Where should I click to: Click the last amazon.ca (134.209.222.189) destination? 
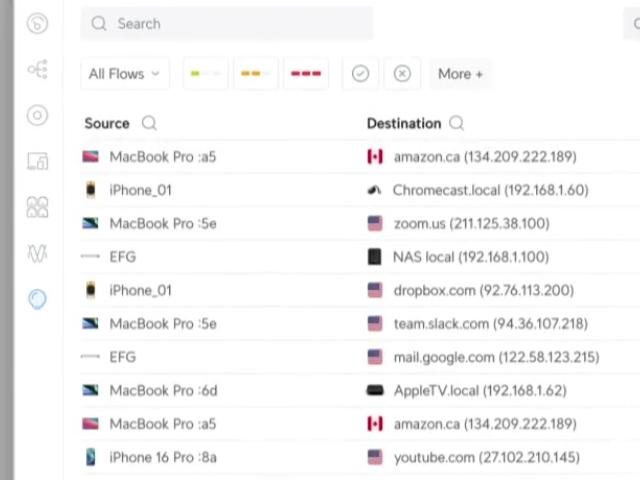pyautogui.click(x=485, y=424)
